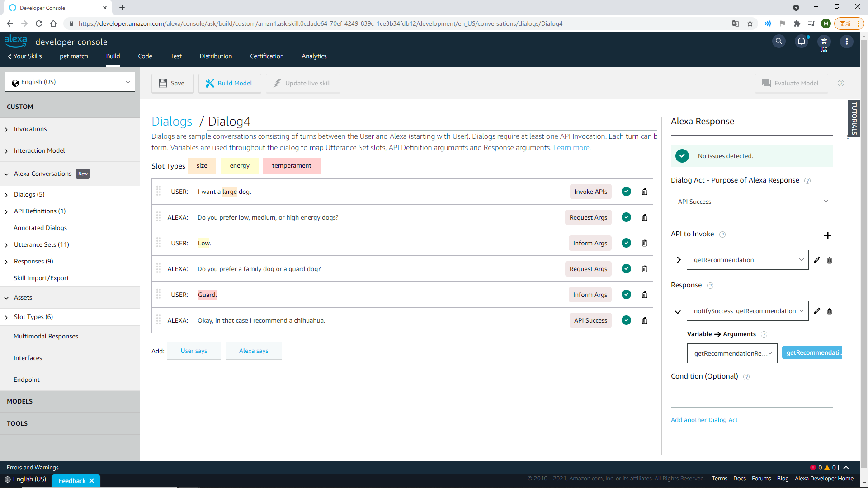This screenshot has width=868, height=488.
Task: Open the API Success dialog act dropdown
Action: pyautogui.click(x=751, y=202)
